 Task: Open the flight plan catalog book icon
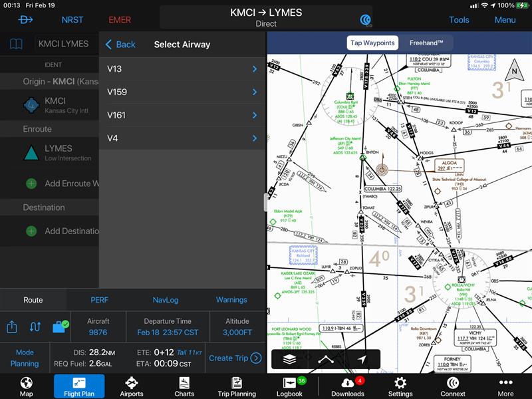click(x=16, y=44)
